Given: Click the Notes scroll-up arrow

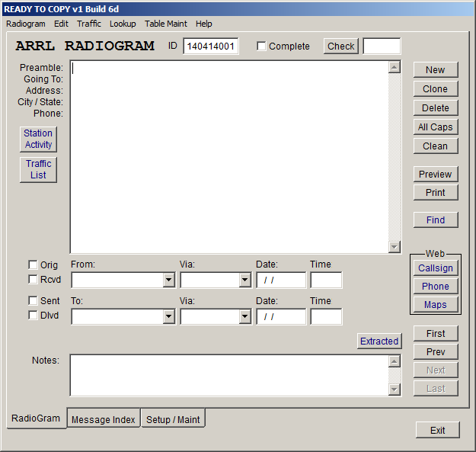Looking at the screenshot, I should (x=395, y=361).
